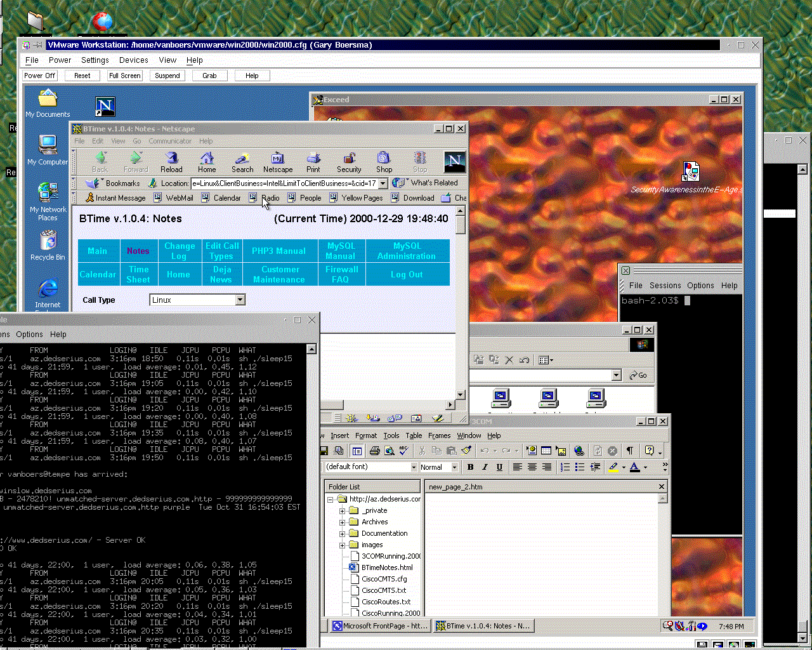Screen dimensions: 812x650
Task: Open Netscape Communicator menu
Action: tap(170, 141)
